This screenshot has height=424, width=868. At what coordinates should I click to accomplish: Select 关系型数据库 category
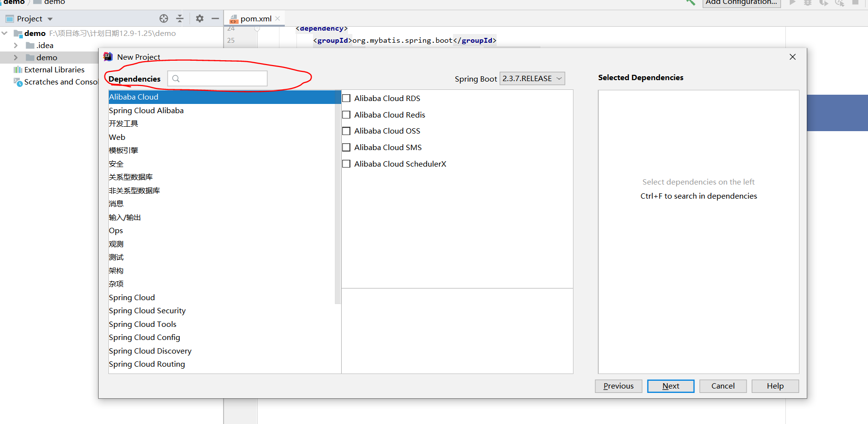pyautogui.click(x=222, y=177)
